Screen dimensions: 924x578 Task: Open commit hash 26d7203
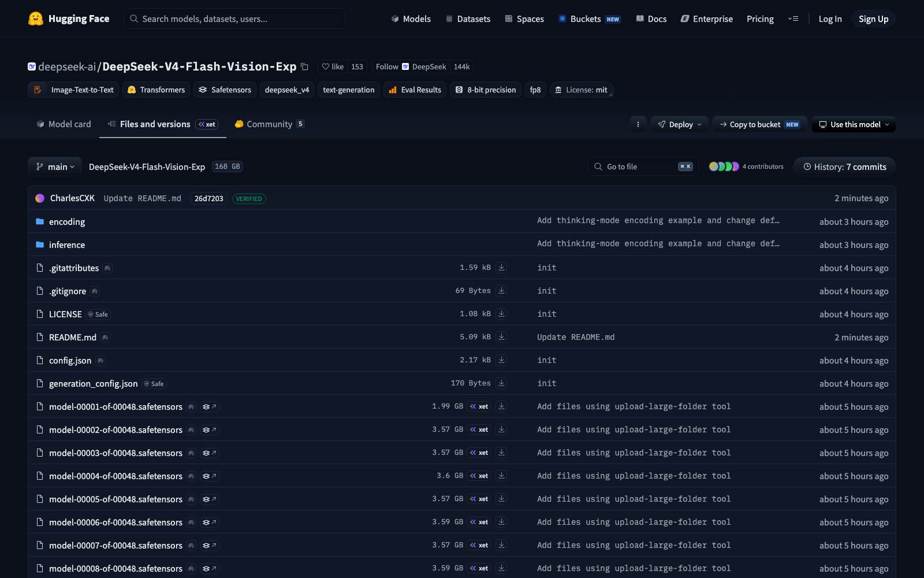coord(208,198)
